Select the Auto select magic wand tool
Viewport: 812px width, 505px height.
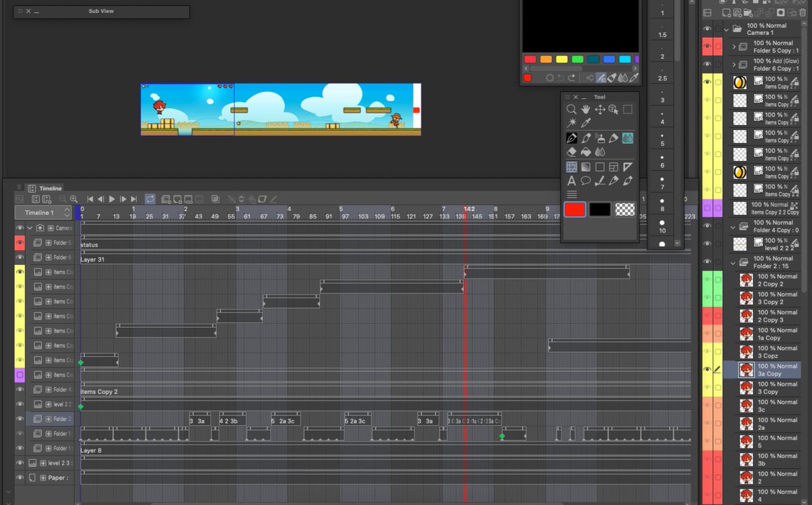tap(572, 122)
